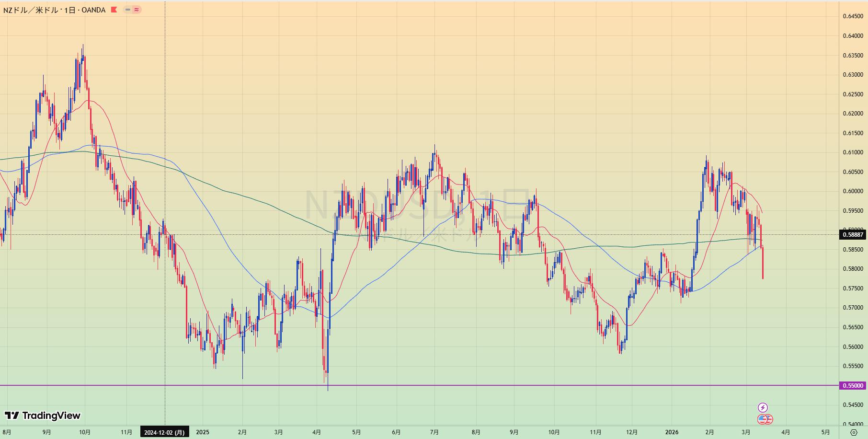
Task: Click the purple lightning bolt event icon
Action: coord(763,408)
